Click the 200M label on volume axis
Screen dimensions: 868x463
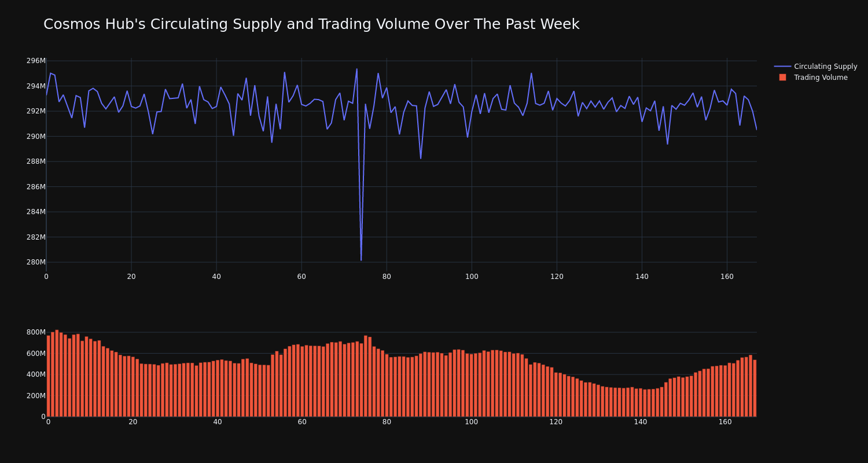click(x=35, y=396)
